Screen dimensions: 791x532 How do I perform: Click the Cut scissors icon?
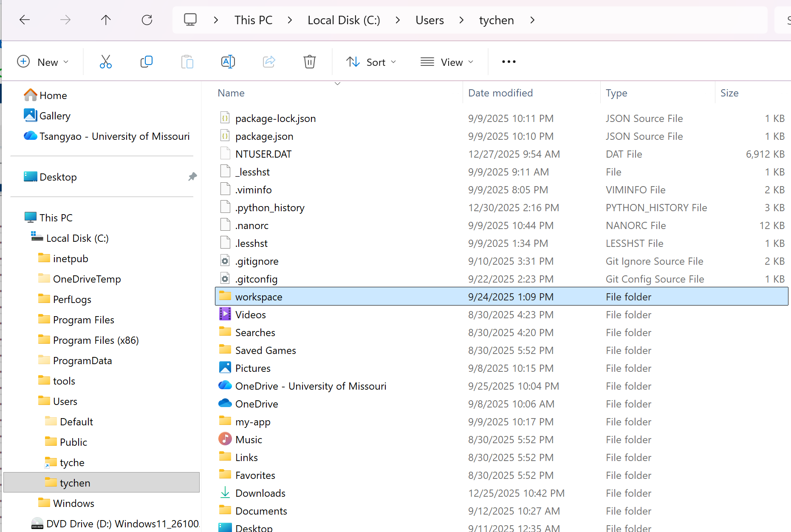pyautogui.click(x=106, y=62)
